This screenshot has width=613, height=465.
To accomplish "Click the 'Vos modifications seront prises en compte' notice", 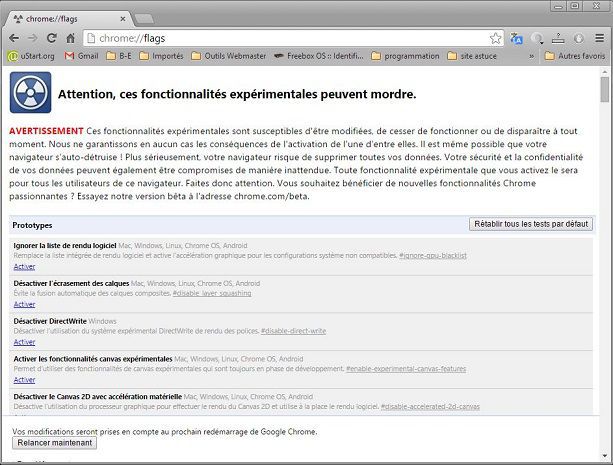I will [x=165, y=432].
